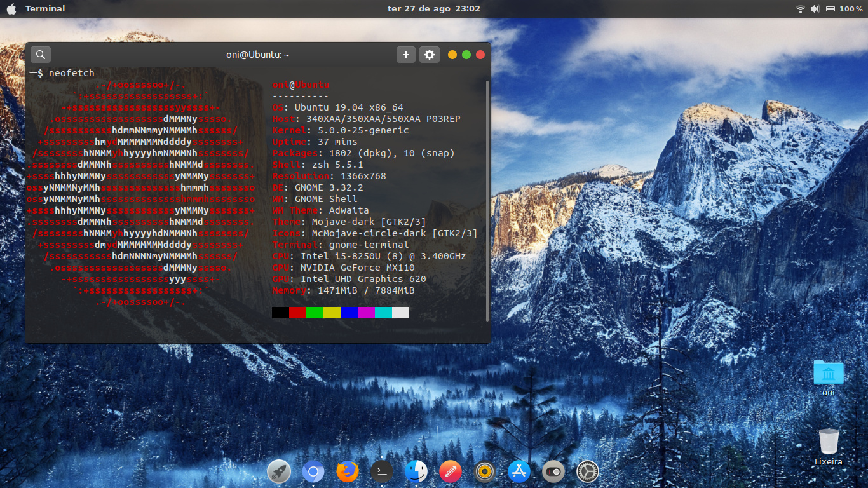Viewport: 868px width, 488px height.
Task: Click the terminal search magnifier button
Action: coord(40,55)
